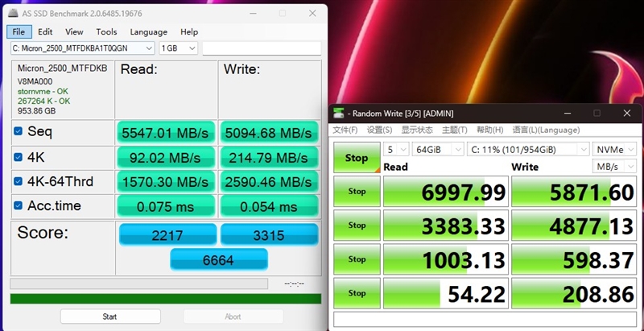
Task: Click Stop button beside 1003.13 read result
Action: tap(357, 259)
